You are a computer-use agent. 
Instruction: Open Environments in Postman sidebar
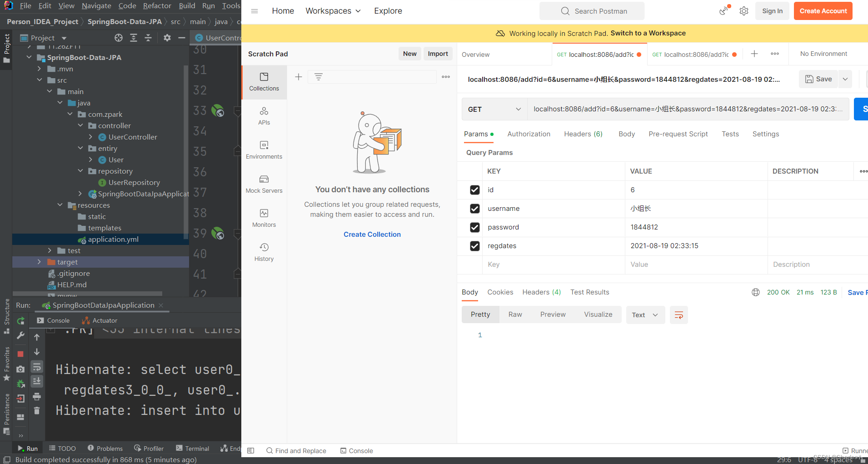(x=264, y=150)
